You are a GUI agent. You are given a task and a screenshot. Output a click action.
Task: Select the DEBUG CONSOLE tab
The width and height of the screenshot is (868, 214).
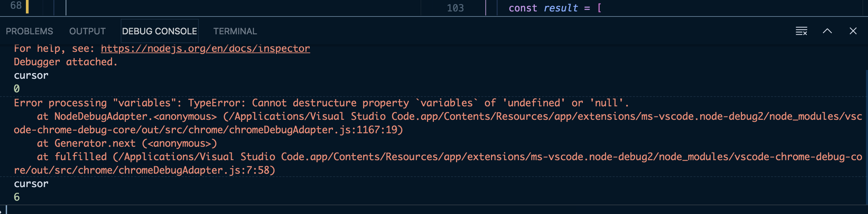[159, 31]
